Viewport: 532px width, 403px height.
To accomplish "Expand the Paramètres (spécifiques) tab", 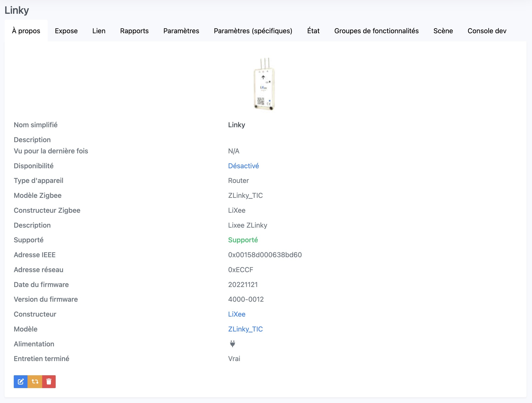I will click(x=253, y=30).
